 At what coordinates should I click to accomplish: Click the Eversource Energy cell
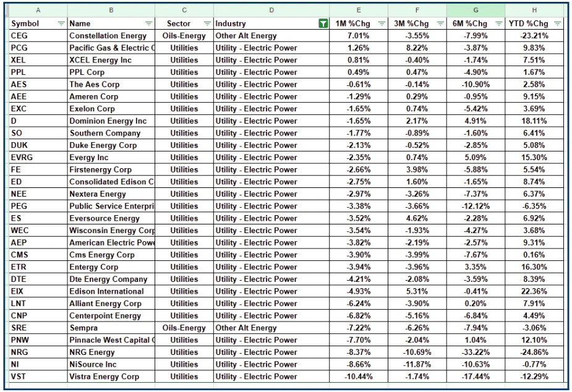click(x=111, y=218)
